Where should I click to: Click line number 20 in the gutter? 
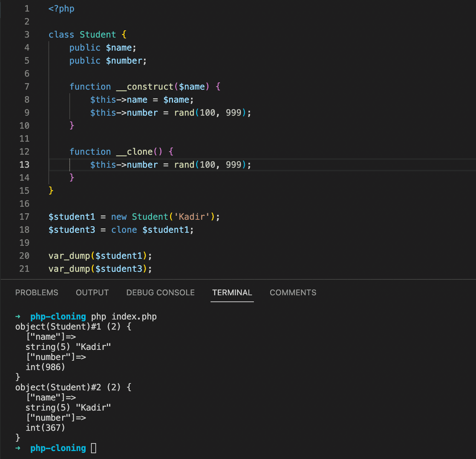24,256
